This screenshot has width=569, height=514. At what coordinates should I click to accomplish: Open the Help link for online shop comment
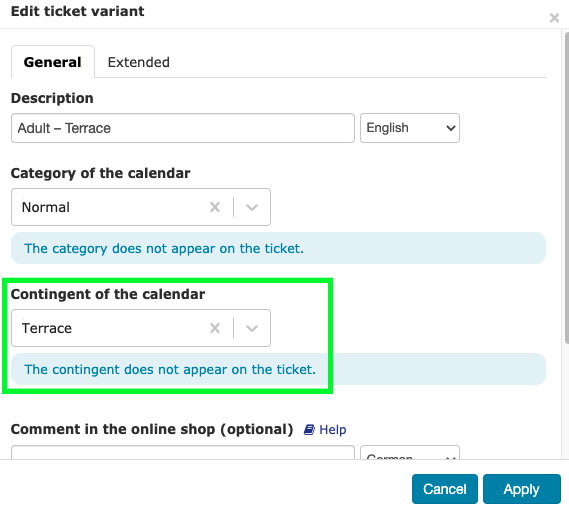pyautogui.click(x=332, y=429)
